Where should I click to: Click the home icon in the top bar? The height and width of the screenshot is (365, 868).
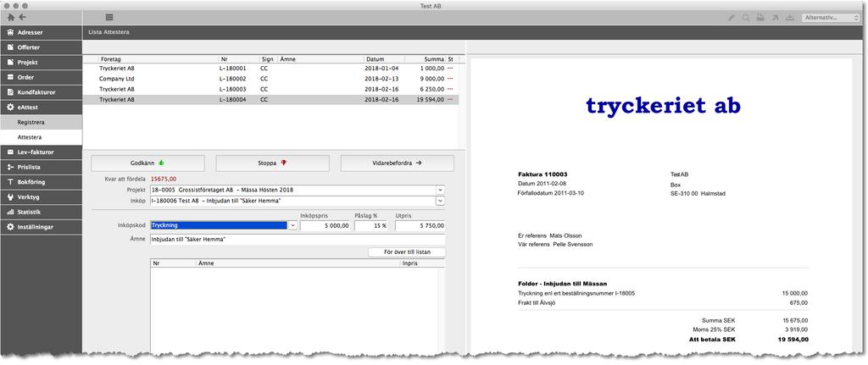pyautogui.click(x=11, y=17)
